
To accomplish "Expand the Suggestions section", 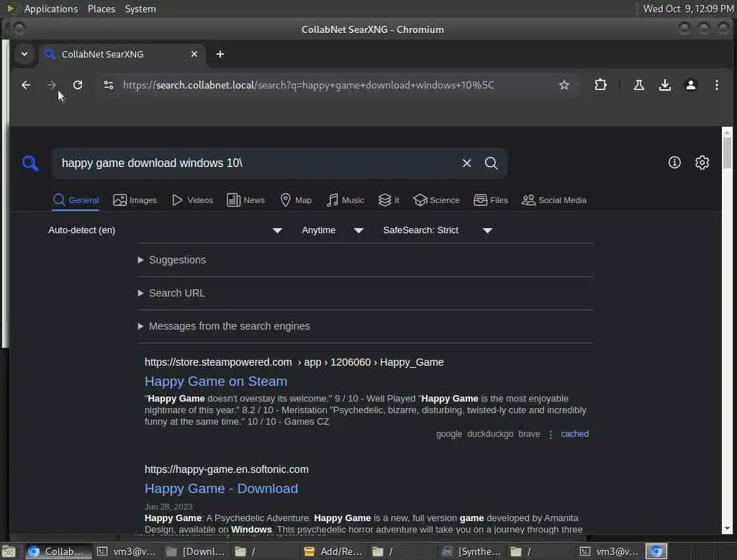I will coord(172,260).
